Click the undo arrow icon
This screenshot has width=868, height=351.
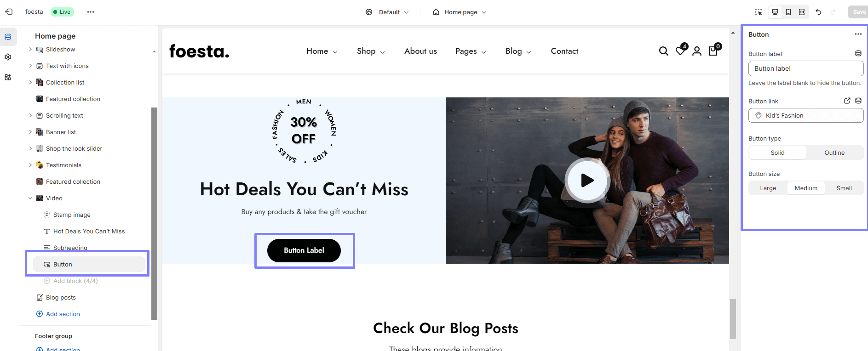[x=818, y=12]
